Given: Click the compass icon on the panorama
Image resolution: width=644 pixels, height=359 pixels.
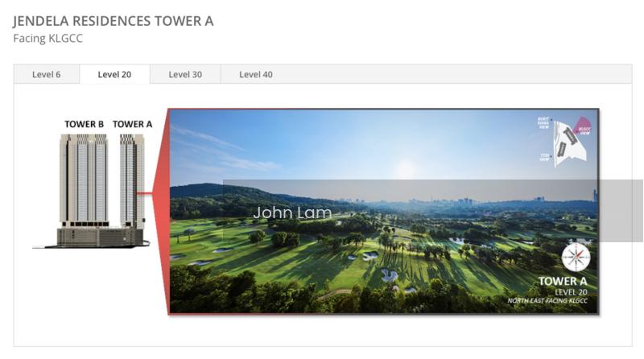Looking at the screenshot, I should (x=576, y=257).
